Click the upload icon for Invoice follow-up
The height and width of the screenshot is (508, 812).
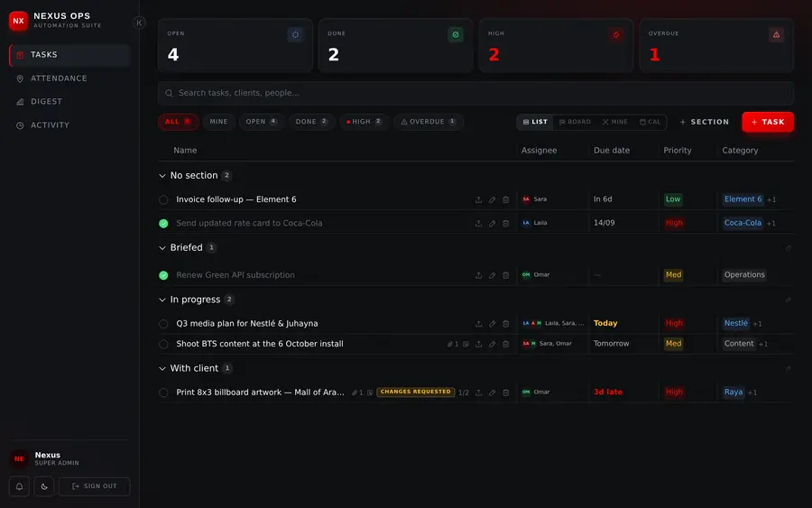(x=478, y=200)
